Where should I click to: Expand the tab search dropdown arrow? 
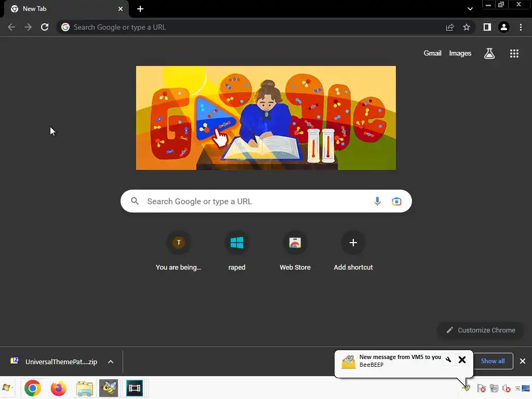coord(470,9)
